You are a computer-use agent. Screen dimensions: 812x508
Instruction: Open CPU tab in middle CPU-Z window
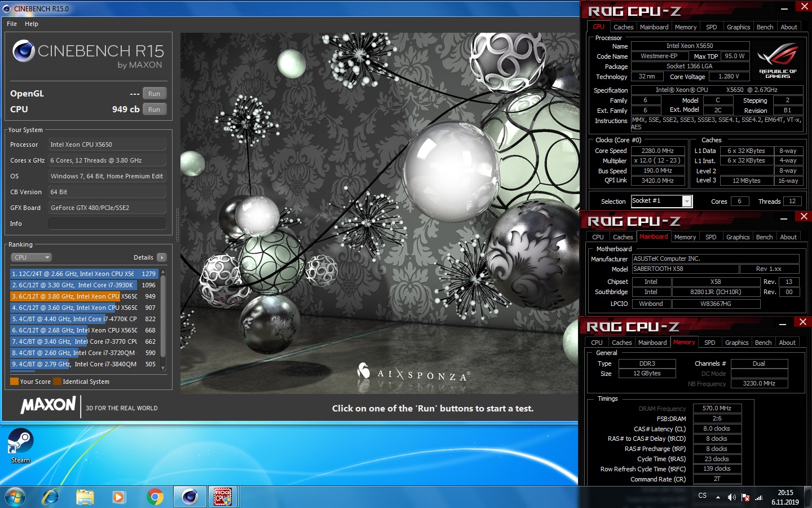pyautogui.click(x=598, y=237)
